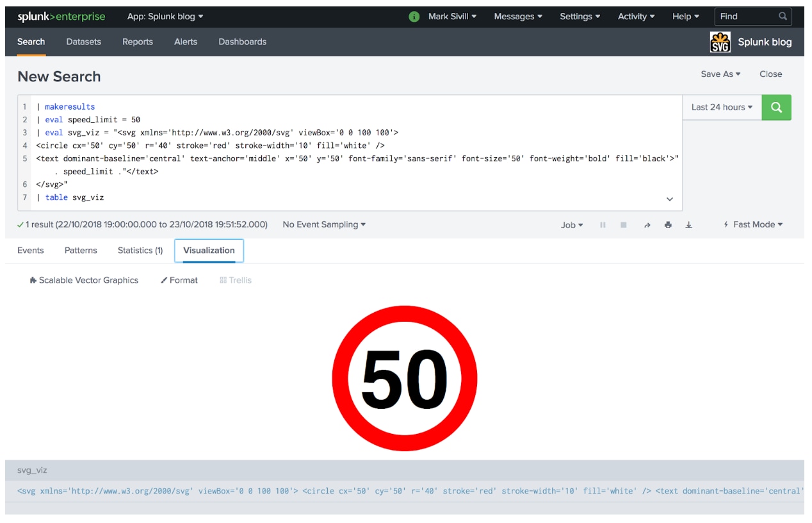Click into the search query editor
This screenshot has width=812, height=523.
(x=350, y=153)
